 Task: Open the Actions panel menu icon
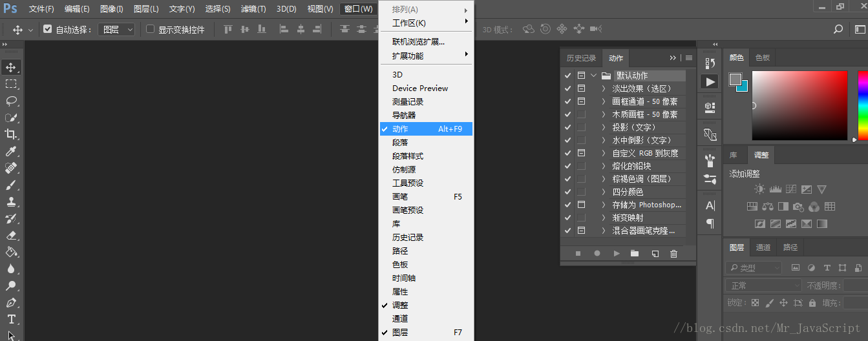[x=689, y=58]
